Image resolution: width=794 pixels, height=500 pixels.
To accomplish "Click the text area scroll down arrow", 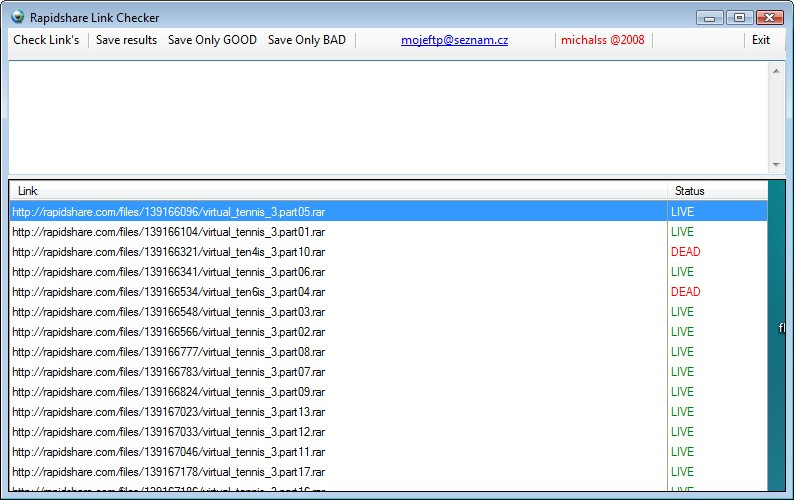I will 776,165.
